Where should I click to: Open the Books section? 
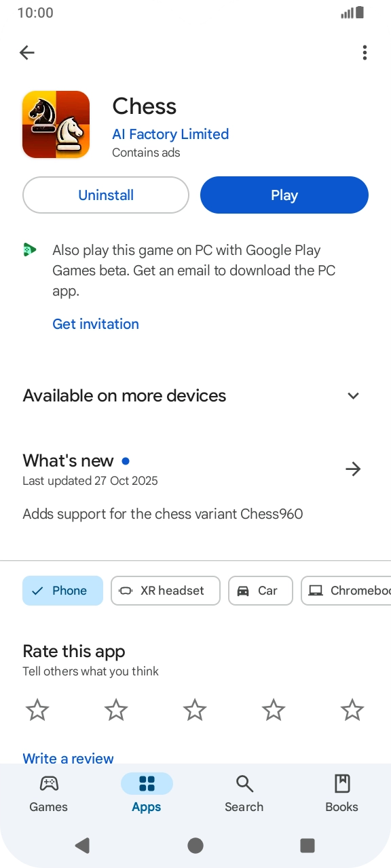341,792
